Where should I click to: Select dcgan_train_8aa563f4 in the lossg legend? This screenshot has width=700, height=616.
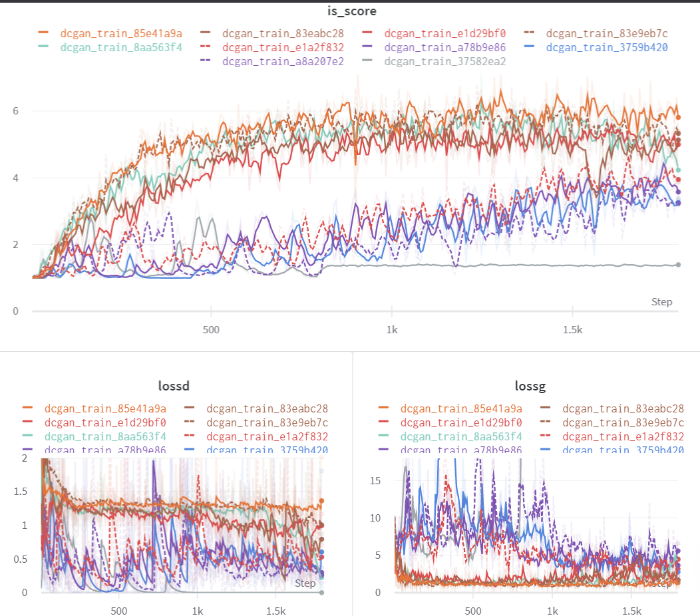(461, 436)
